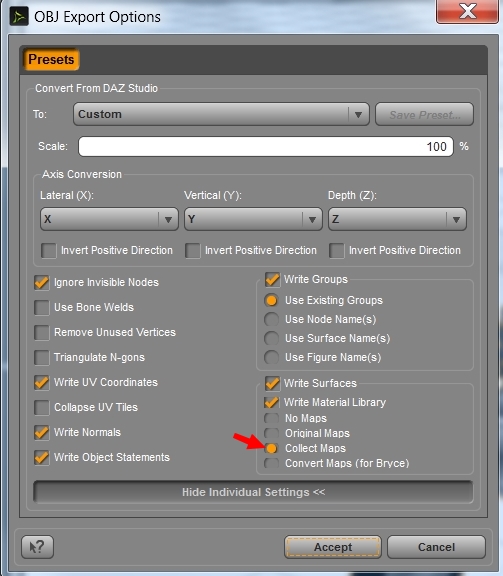Open the Presets tab
The height and width of the screenshot is (576, 503).
(51, 60)
